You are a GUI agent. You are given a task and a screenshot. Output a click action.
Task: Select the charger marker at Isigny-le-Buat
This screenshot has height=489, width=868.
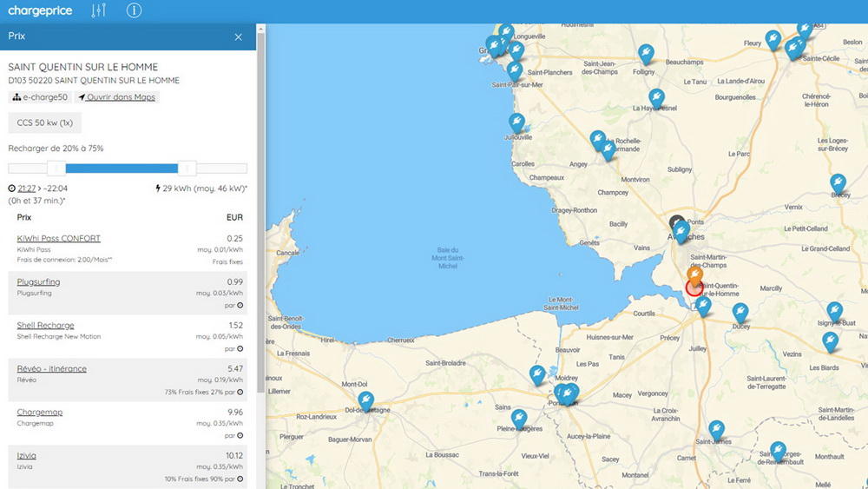coord(834,311)
